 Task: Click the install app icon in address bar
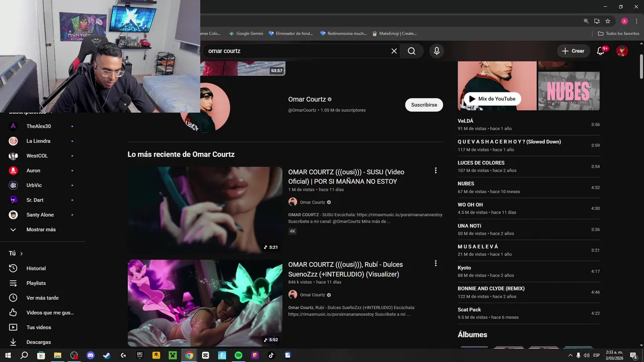click(x=597, y=21)
